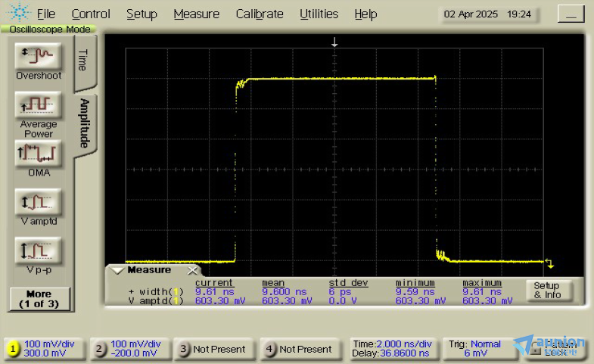
Task: Open the Calibrate menu
Action: click(x=259, y=14)
